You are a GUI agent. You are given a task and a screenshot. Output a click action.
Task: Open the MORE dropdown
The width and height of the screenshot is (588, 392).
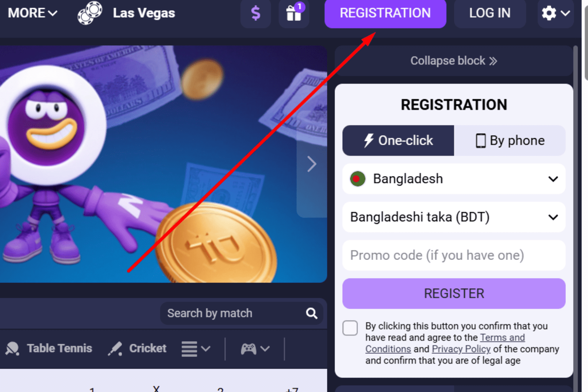[x=32, y=13]
